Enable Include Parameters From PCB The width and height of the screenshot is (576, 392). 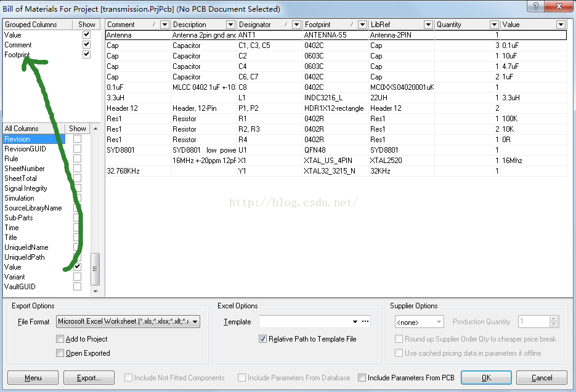(362, 378)
